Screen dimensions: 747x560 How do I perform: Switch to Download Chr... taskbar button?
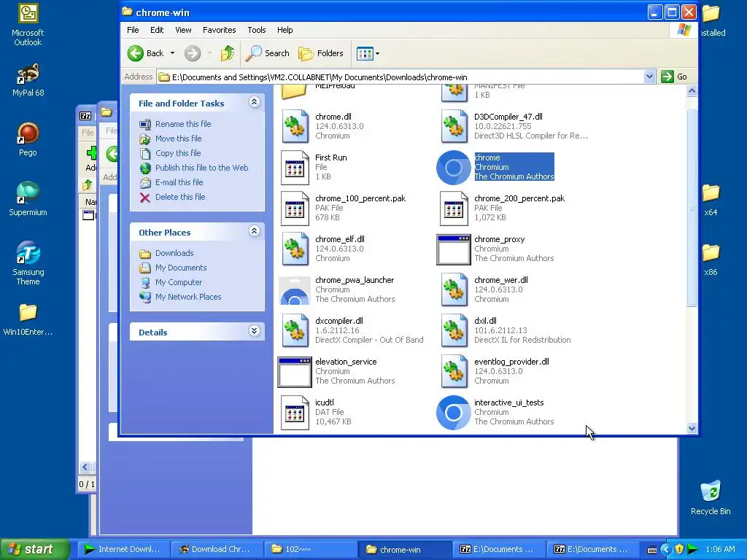pyautogui.click(x=217, y=549)
